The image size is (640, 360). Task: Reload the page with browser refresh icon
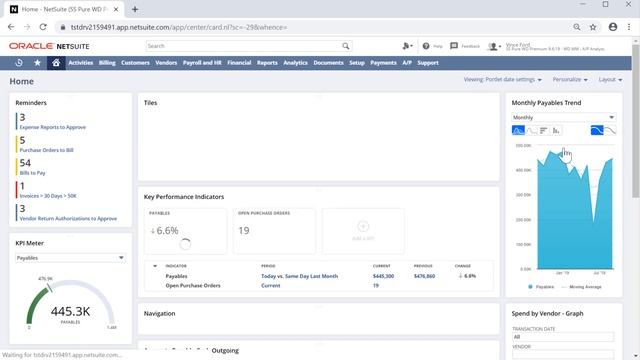(x=43, y=27)
